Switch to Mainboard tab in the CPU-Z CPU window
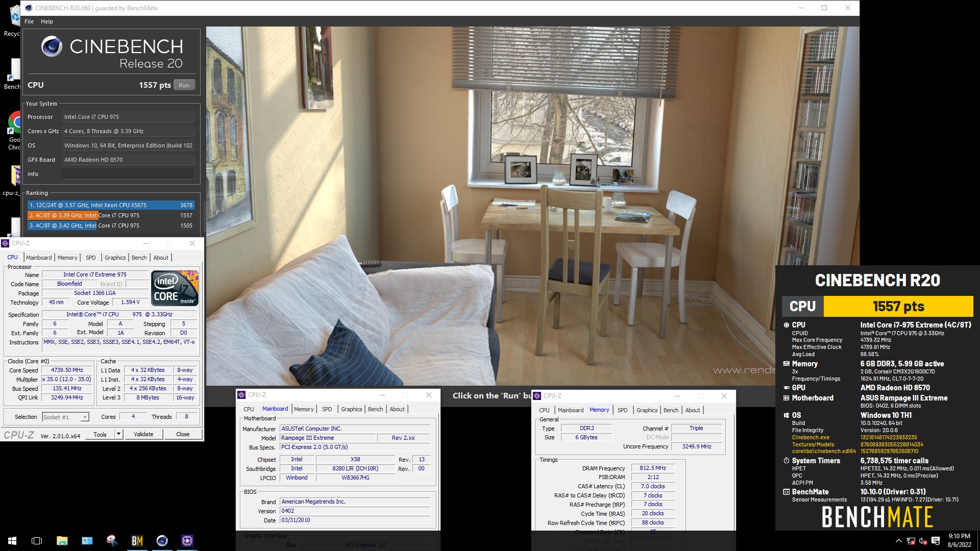The width and height of the screenshot is (980, 551). pyautogui.click(x=39, y=258)
